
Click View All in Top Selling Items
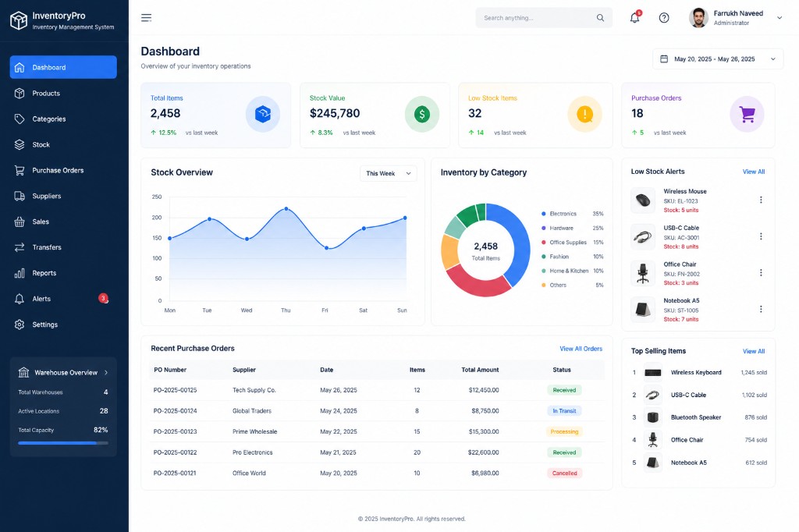click(x=754, y=351)
